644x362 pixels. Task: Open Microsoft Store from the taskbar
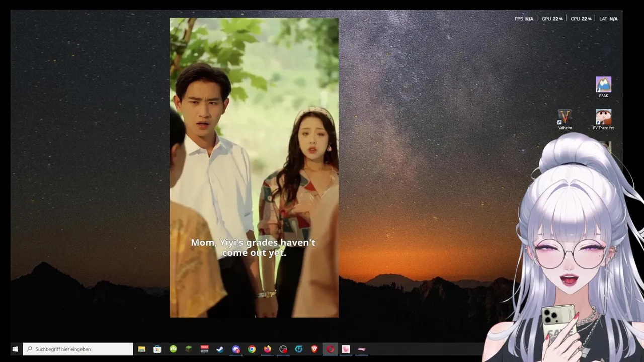pos(157,349)
